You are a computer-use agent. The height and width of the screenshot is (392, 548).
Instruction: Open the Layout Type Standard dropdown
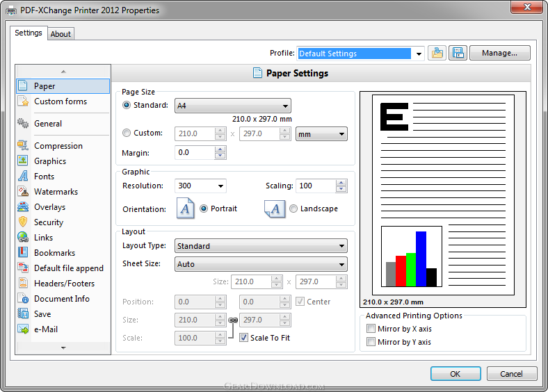[x=261, y=246]
